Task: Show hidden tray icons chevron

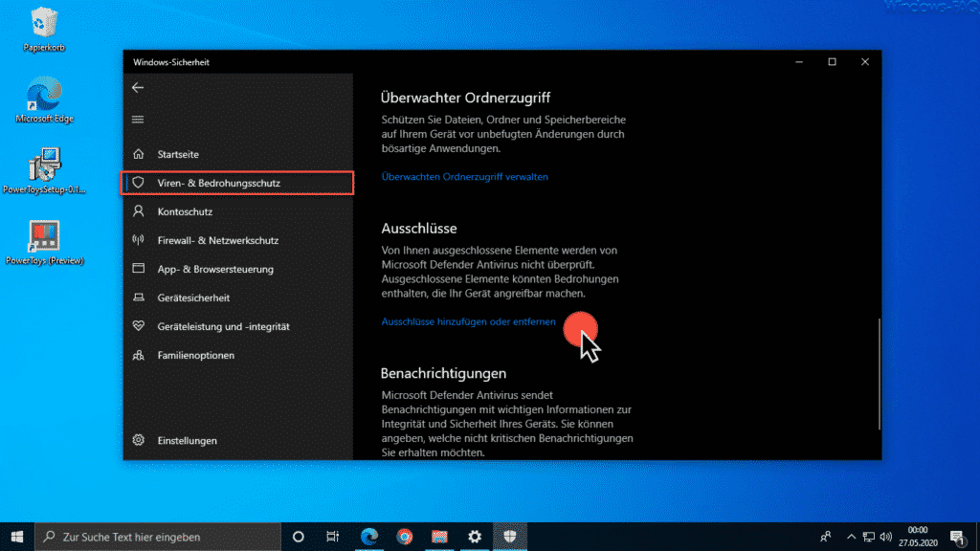Action: (x=851, y=537)
